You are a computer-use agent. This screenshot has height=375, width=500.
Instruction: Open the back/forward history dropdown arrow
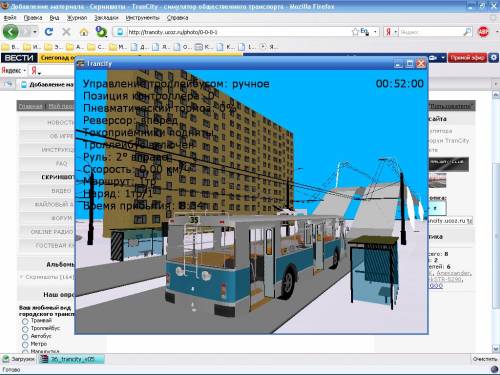pos(35,32)
